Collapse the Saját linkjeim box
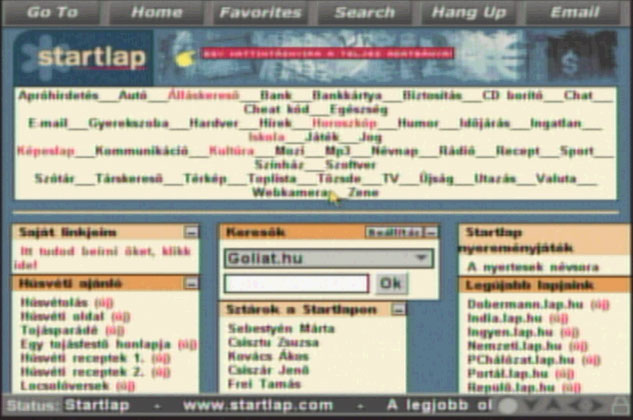Viewport: 633px width, 420px height. [191, 232]
